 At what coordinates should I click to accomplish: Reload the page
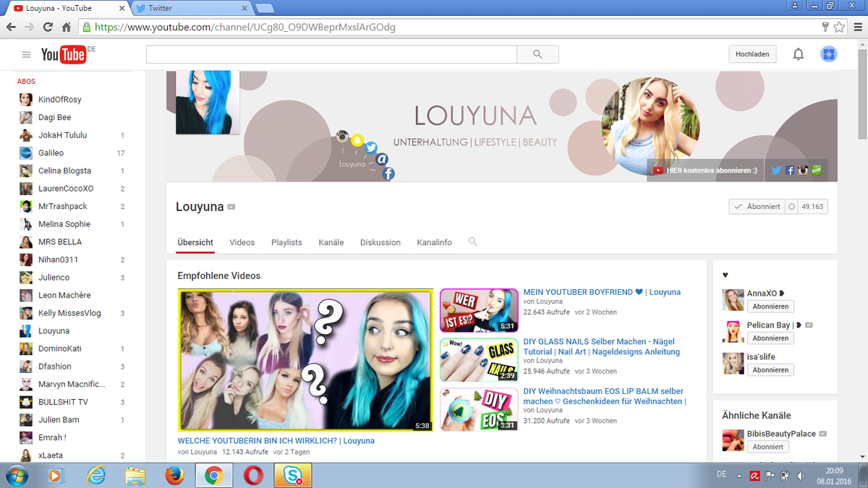[48, 27]
